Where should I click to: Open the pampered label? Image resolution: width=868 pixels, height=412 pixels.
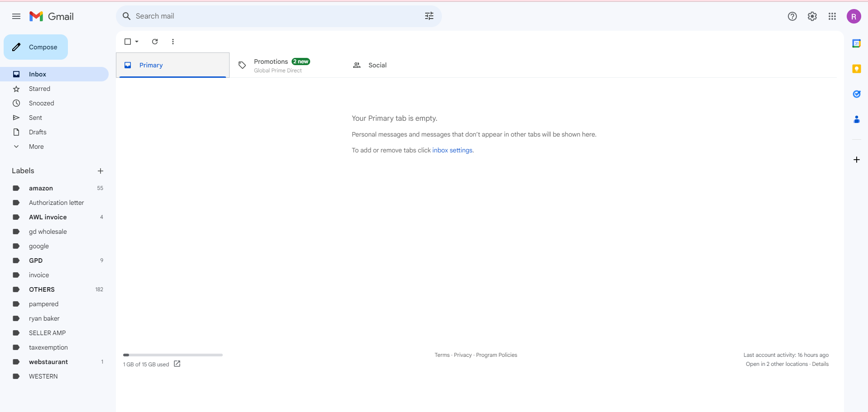54,304
